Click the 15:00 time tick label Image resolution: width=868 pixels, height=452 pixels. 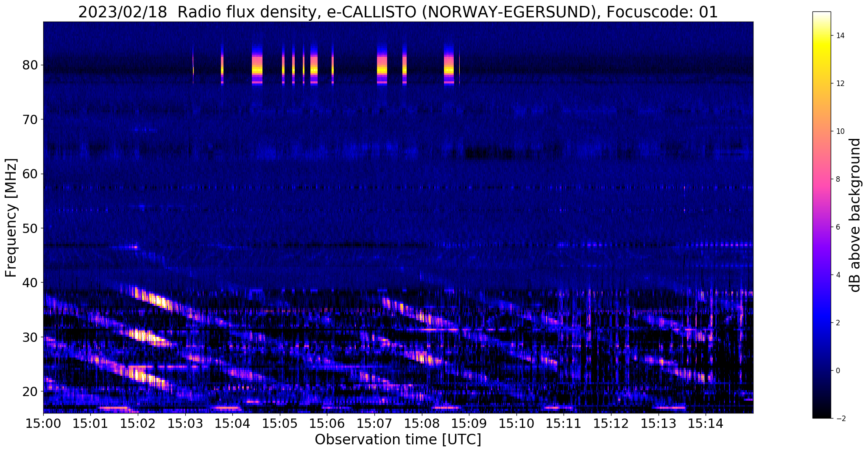tap(43, 423)
